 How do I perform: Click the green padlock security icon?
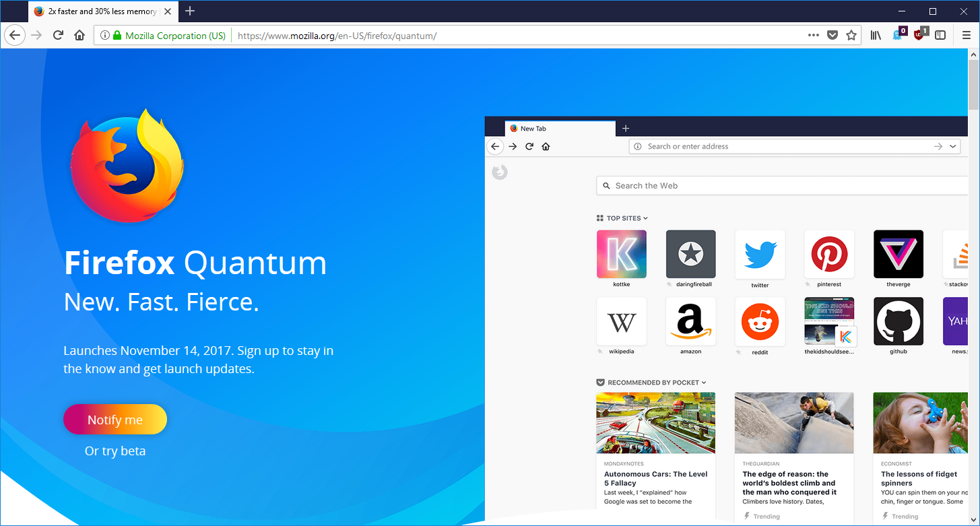pyautogui.click(x=117, y=36)
